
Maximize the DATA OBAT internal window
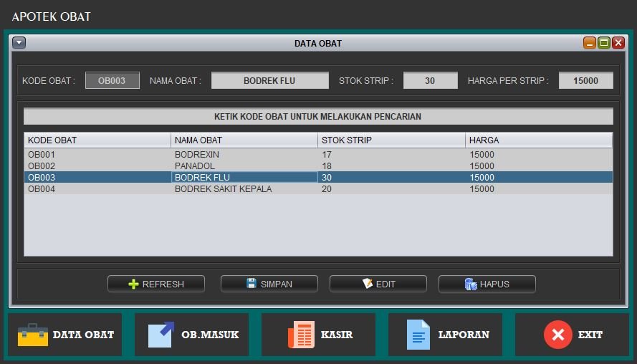(604, 43)
